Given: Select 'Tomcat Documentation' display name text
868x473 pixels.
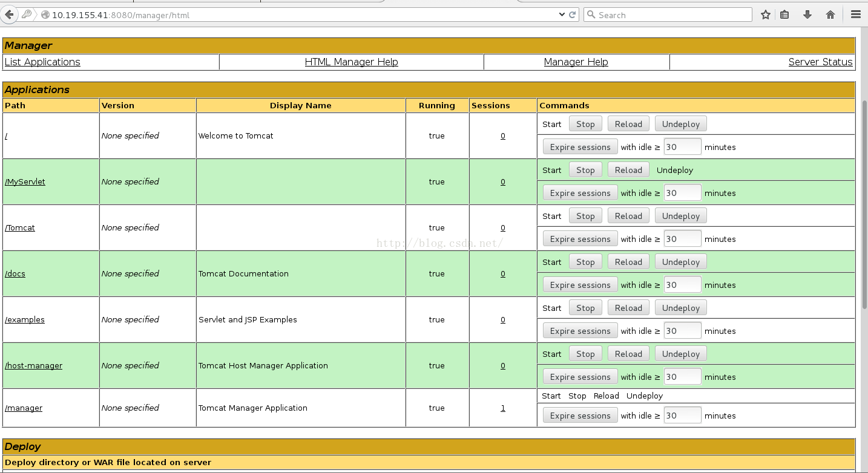Looking at the screenshot, I should click(x=243, y=274).
